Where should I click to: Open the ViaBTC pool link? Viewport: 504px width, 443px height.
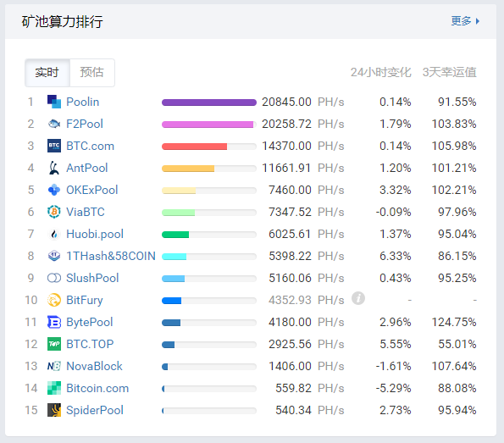pyautogui.click(x=86, y=212)
